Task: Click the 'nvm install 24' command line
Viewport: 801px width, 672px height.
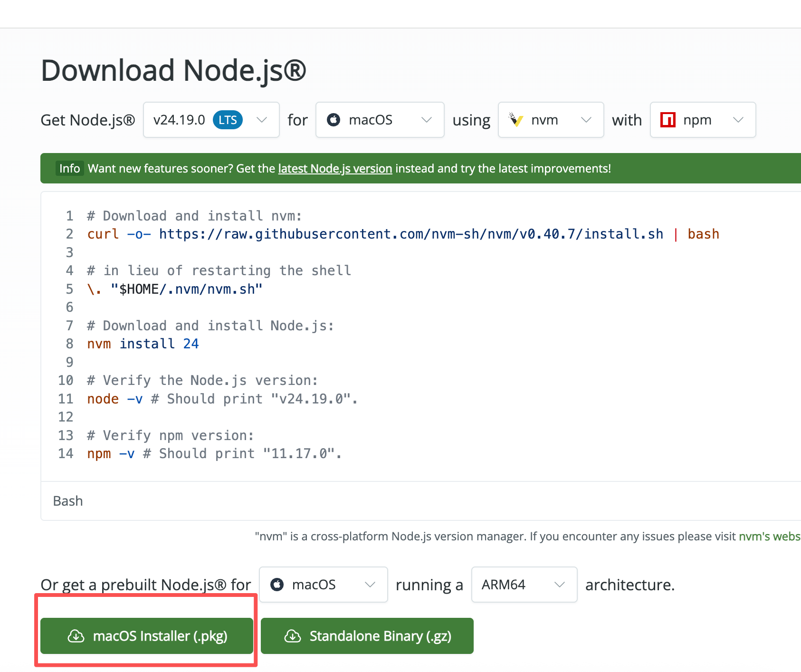Action: point(143,344)
